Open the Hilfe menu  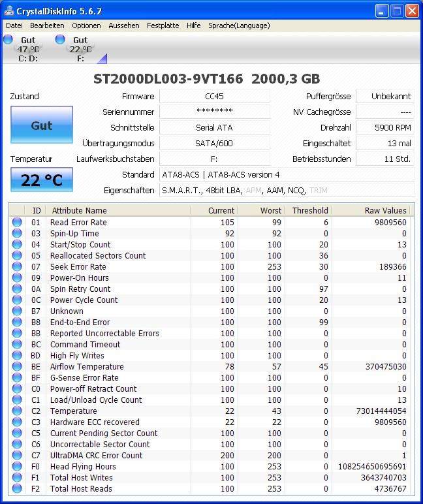point(193,25)
